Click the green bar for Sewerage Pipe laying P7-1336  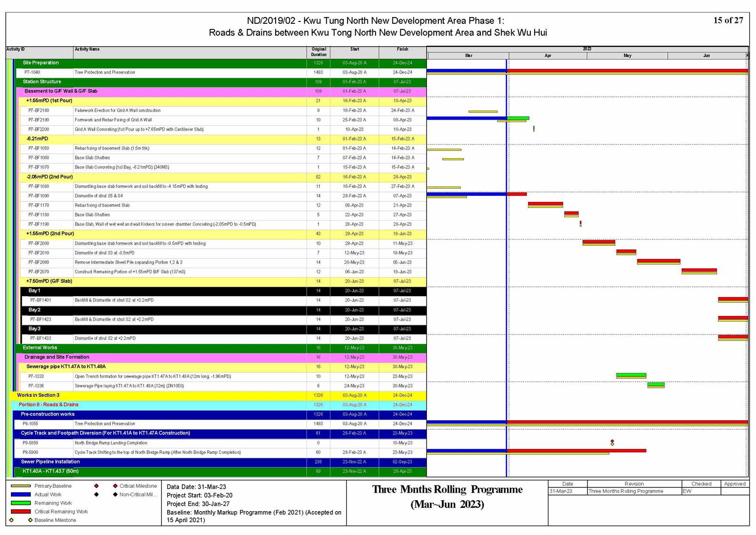[656, 384]
